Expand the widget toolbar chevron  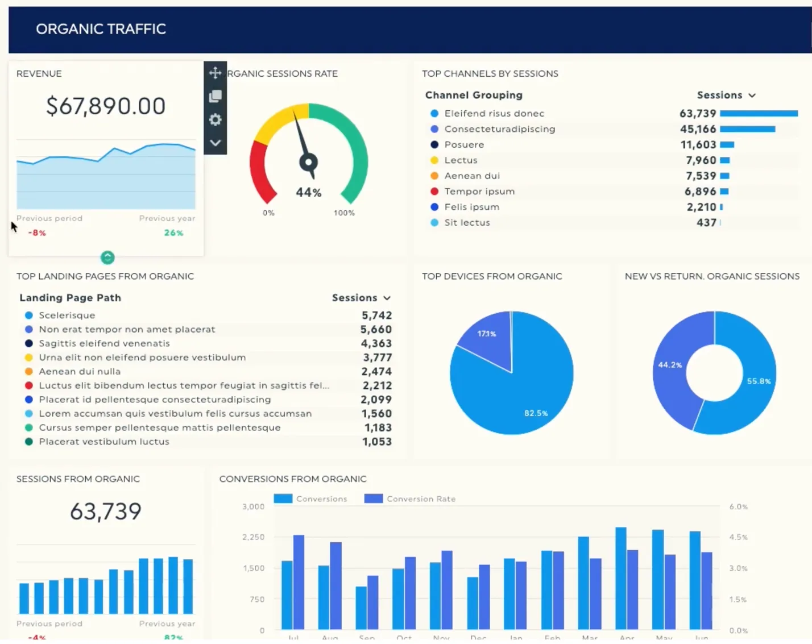215,143
